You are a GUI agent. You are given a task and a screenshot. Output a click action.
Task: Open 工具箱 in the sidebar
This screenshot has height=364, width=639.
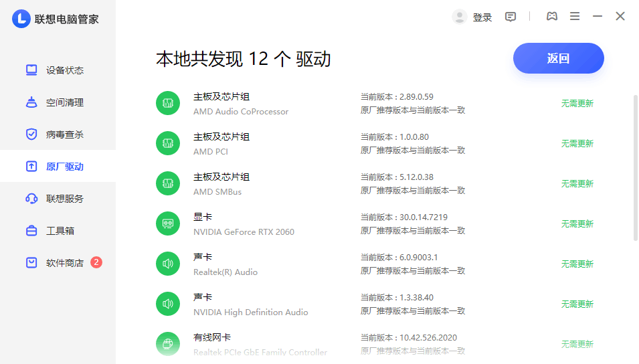58,231
